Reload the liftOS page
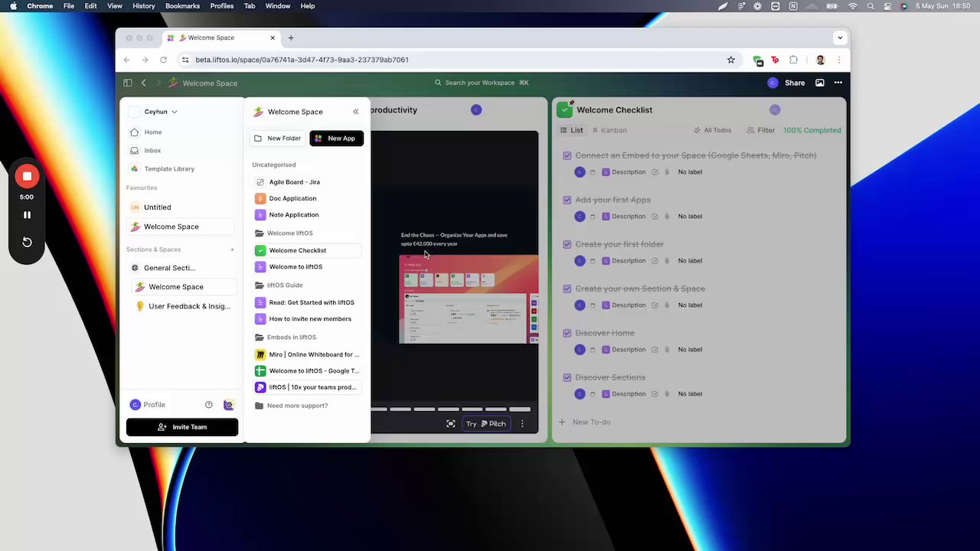Screen dimensions: 980x551 click(163, 60)
